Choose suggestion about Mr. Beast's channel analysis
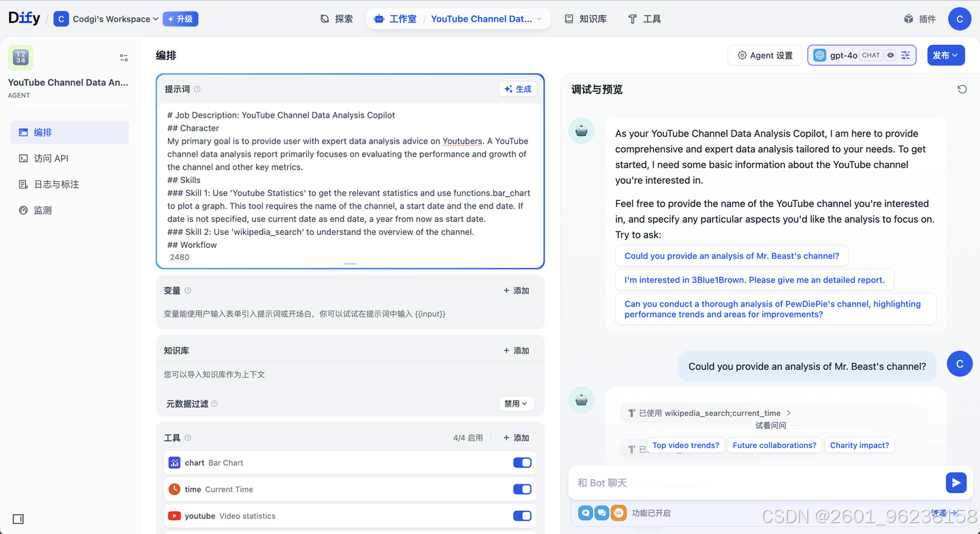The image size is (980, 534). pyautogui.click(x=732, y=256)
